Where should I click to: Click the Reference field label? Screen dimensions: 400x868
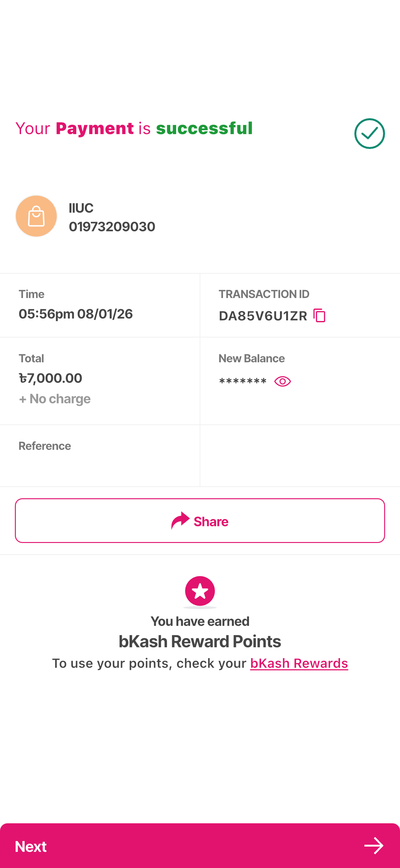coord(45,446)
